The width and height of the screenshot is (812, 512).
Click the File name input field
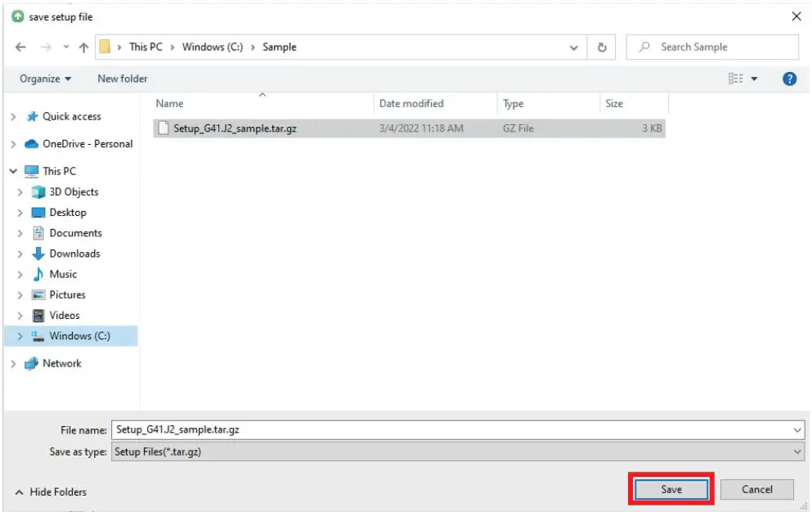click(451, 430)
